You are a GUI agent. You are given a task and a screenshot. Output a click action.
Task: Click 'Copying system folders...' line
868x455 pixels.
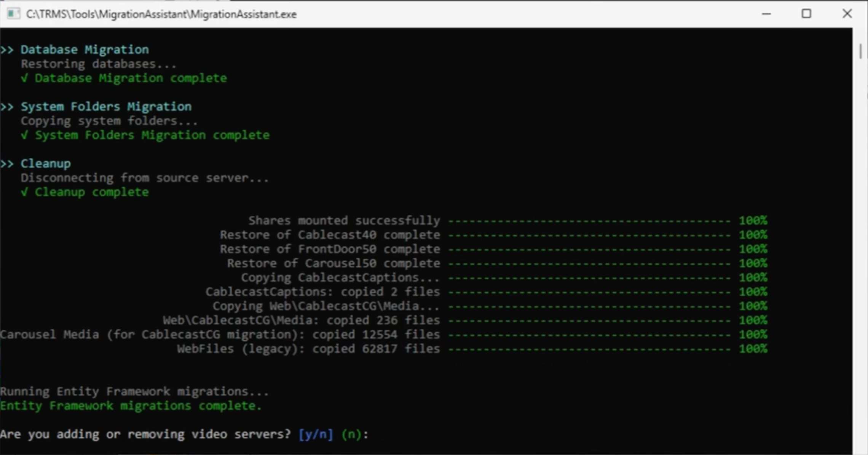coord(109,121)
